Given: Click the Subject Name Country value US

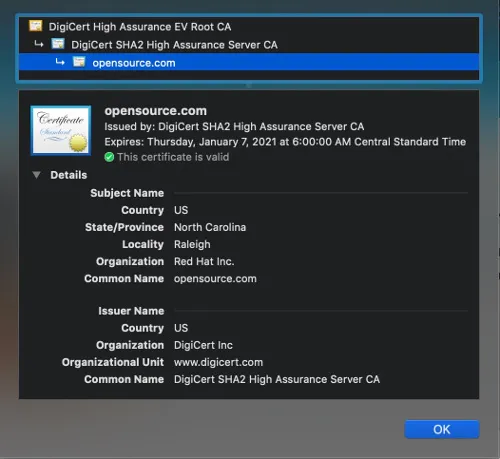Looking at the screenshot, I should (x=181, y=210).
